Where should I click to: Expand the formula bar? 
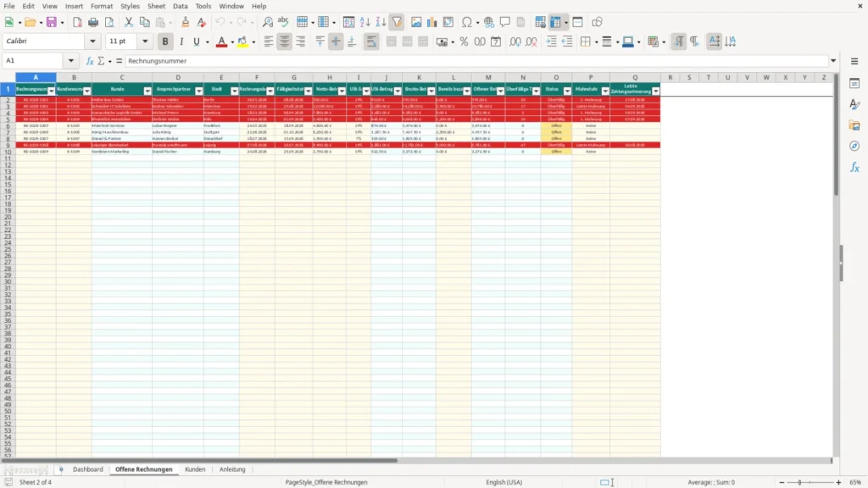coord(833,61)
